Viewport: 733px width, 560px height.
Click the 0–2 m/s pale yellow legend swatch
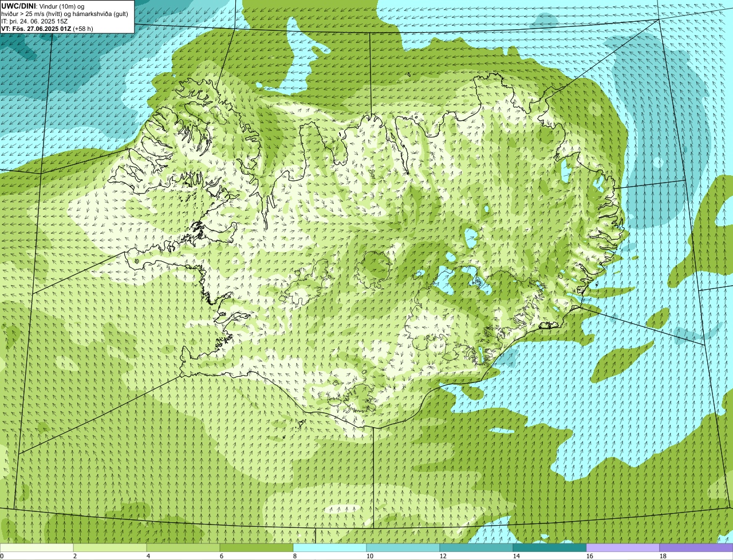[37, 547]
